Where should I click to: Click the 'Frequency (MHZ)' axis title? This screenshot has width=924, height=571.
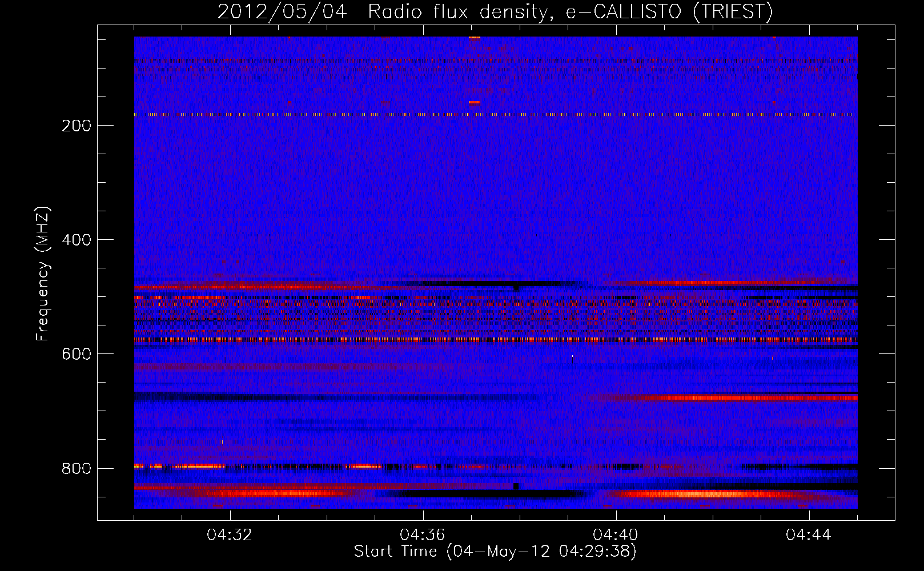click(x=43, y=274)
